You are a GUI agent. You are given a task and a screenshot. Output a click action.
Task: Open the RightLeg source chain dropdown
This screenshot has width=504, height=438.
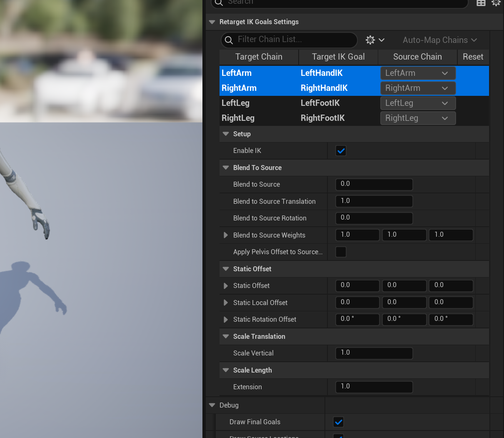tap(417, 118)
